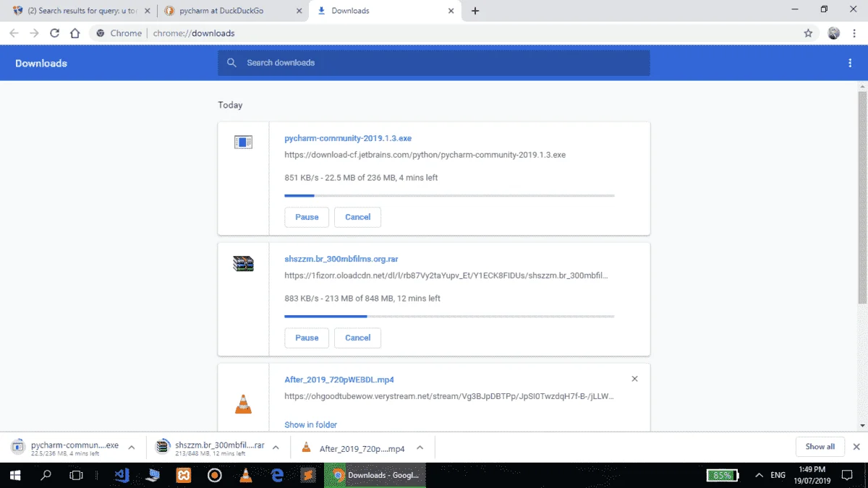Click the battery 85% indicator
The image size is (868, 488).
click(x=723, y=475)
